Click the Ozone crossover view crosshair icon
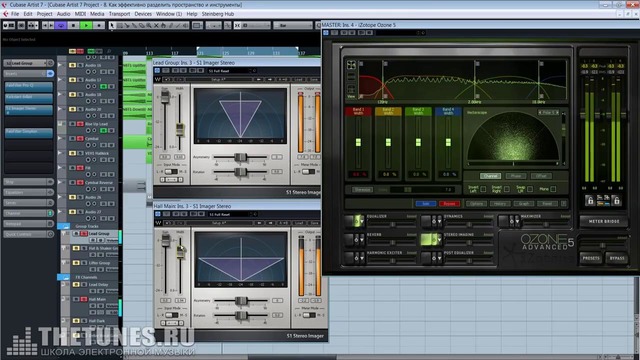Image resolution: width=640 pixels, height=360 pixels. coord(351,65)
